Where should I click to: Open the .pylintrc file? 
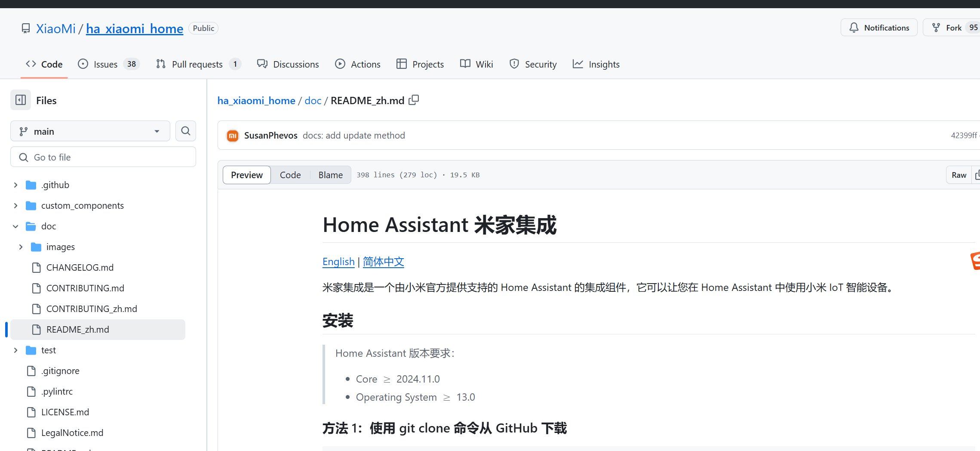pyautogui.click(x=57, y=392)
